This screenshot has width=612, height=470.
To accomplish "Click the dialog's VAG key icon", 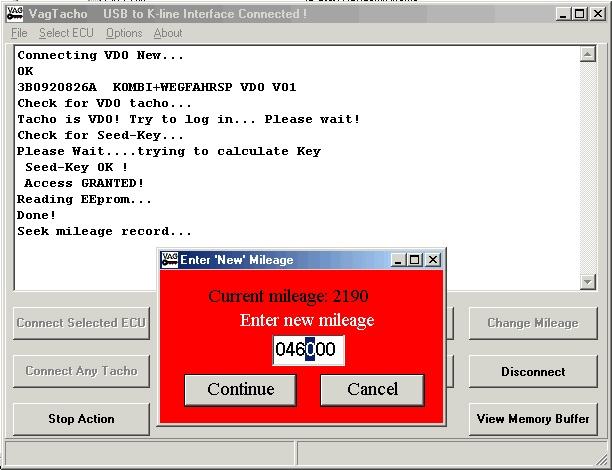I will click(170, 260).
